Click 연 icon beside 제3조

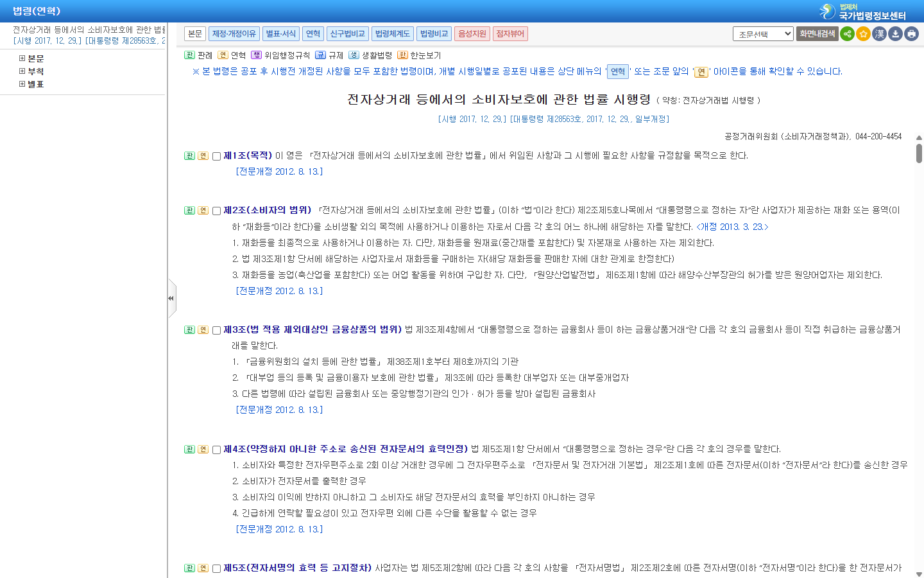pos(203,330)
